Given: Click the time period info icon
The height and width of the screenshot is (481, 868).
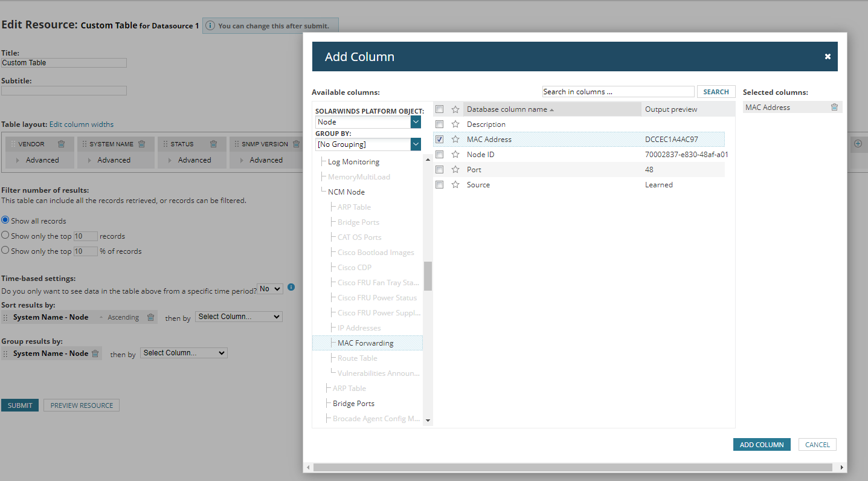Looking at the screenshot, I should click(x=291, y=287).
